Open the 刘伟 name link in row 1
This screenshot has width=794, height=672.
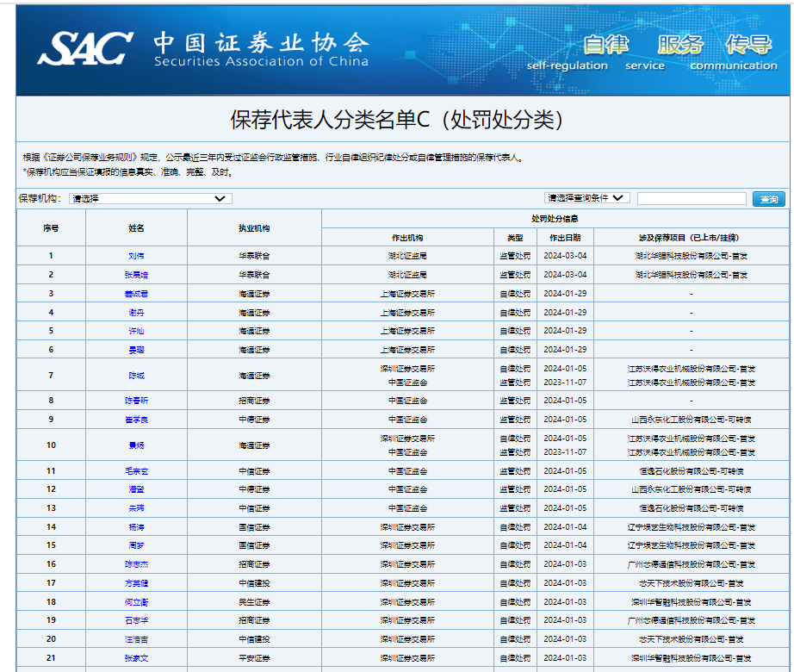[136, 256]
